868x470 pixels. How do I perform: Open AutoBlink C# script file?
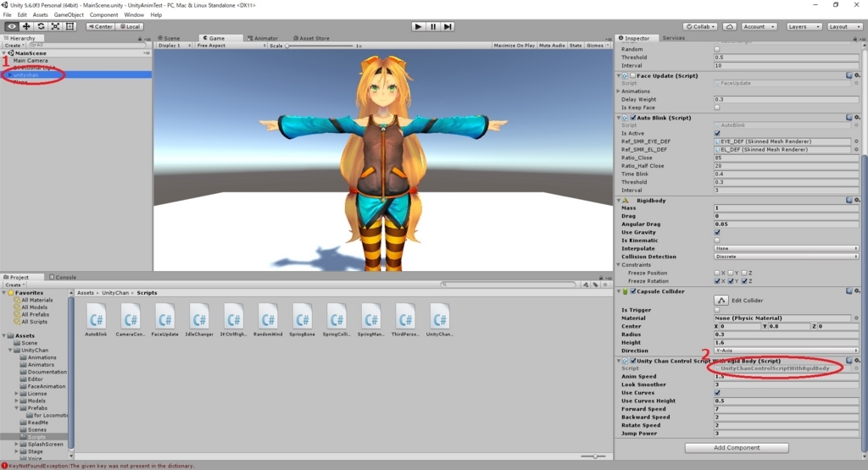tap(97, 319)
